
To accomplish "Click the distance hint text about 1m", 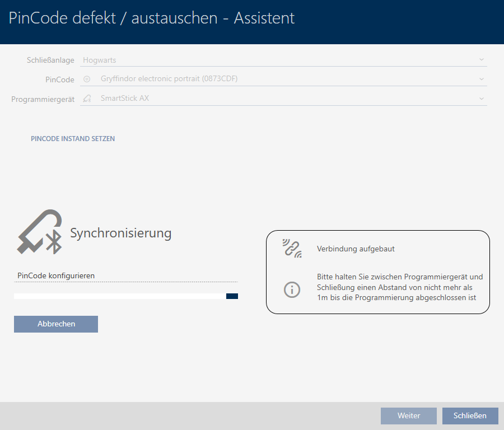I will 399,287.
